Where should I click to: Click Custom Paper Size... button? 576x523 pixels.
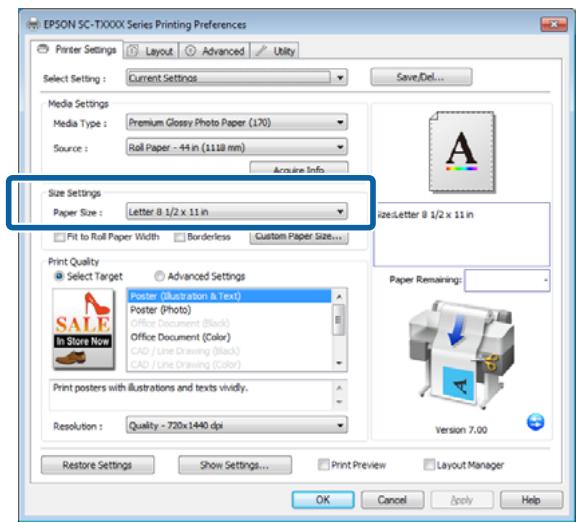point(299,237)
